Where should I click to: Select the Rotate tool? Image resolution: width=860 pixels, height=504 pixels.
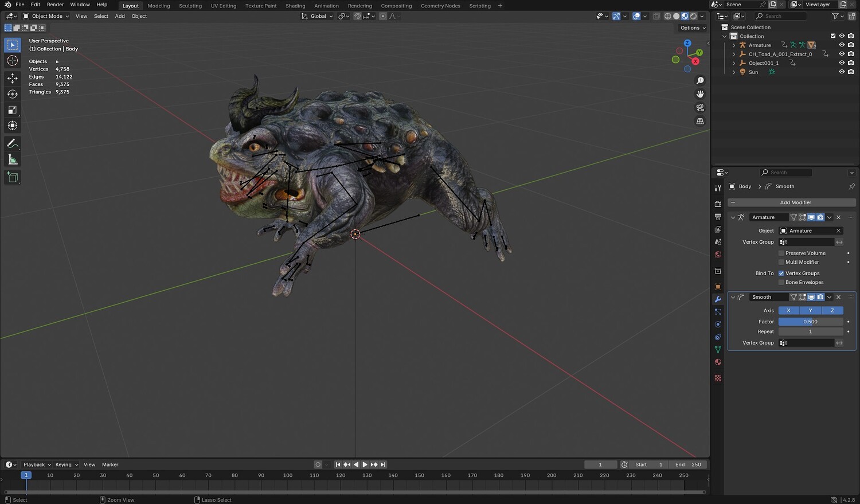point(13,93)
